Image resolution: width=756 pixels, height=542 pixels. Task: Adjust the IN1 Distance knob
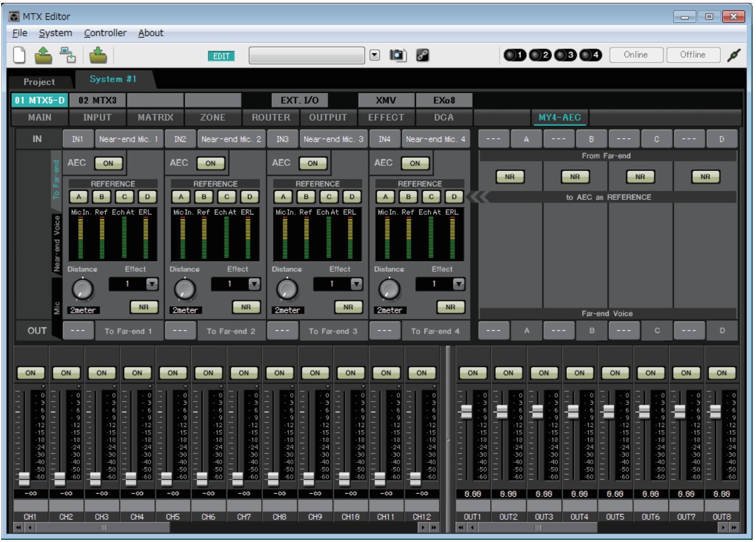(x=83, y=289)
